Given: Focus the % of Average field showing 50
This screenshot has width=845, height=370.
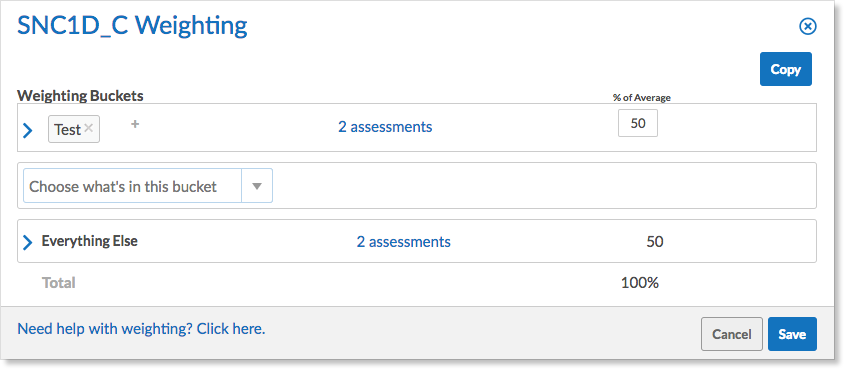Looking at the screenshot, I should point(638,123).
